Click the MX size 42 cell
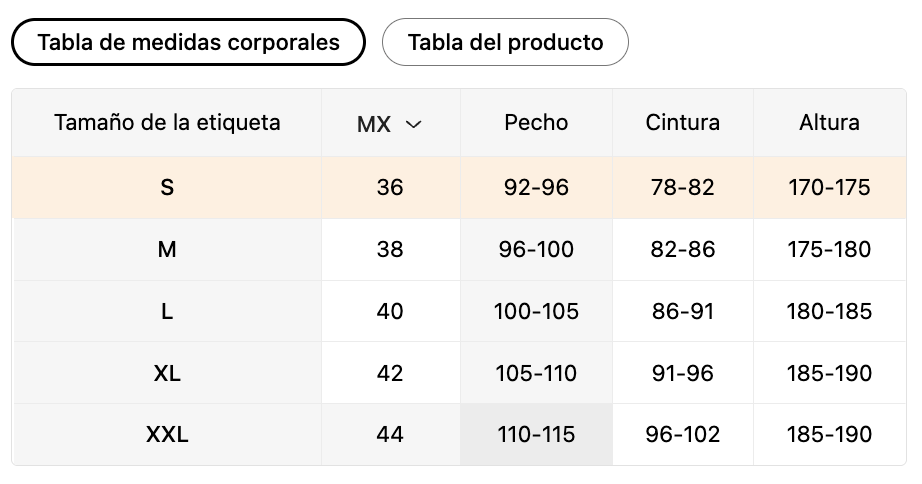The width and height of the screenshot is (922, 484). [x=390, y=373]
